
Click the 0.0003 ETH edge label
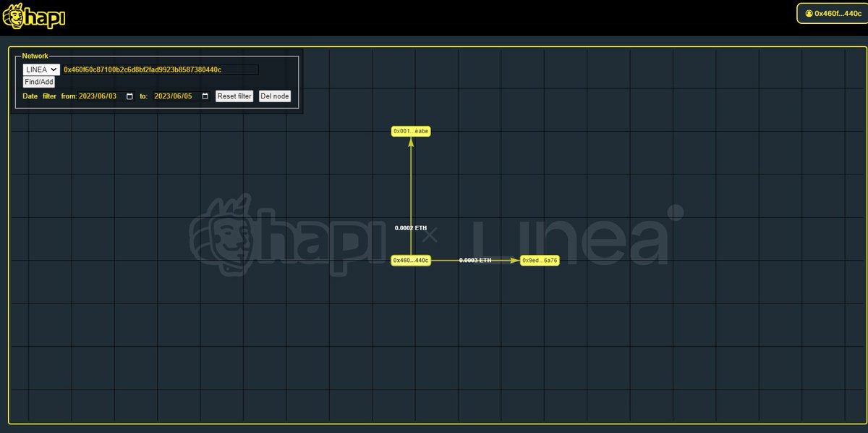[x=475, y=260]
